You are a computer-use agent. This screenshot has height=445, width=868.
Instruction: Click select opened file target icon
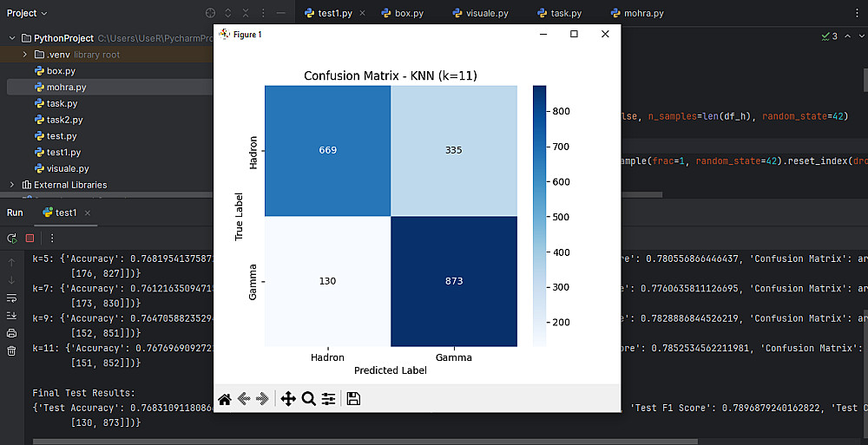[x=210, y=13]
